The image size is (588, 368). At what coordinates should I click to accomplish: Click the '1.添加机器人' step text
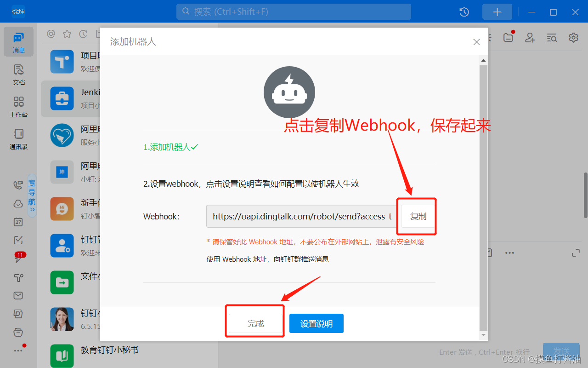click(170, 147)
